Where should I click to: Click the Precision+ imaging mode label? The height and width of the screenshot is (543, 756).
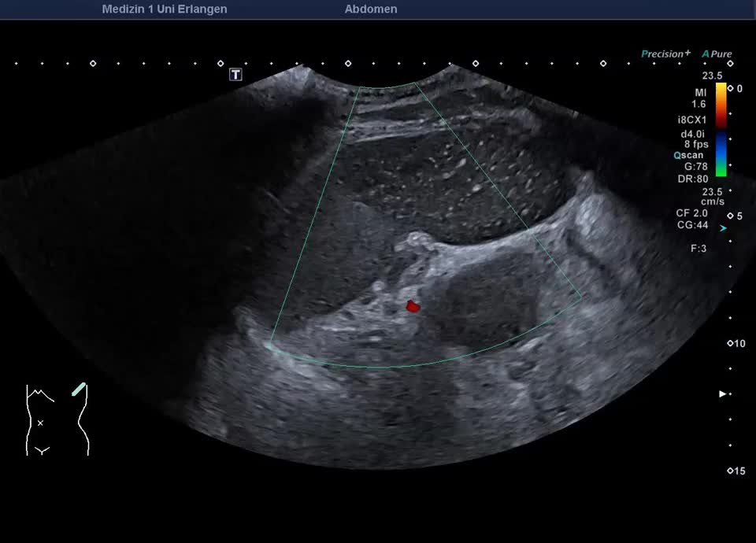pyautogui.click(x=665, y=54)
